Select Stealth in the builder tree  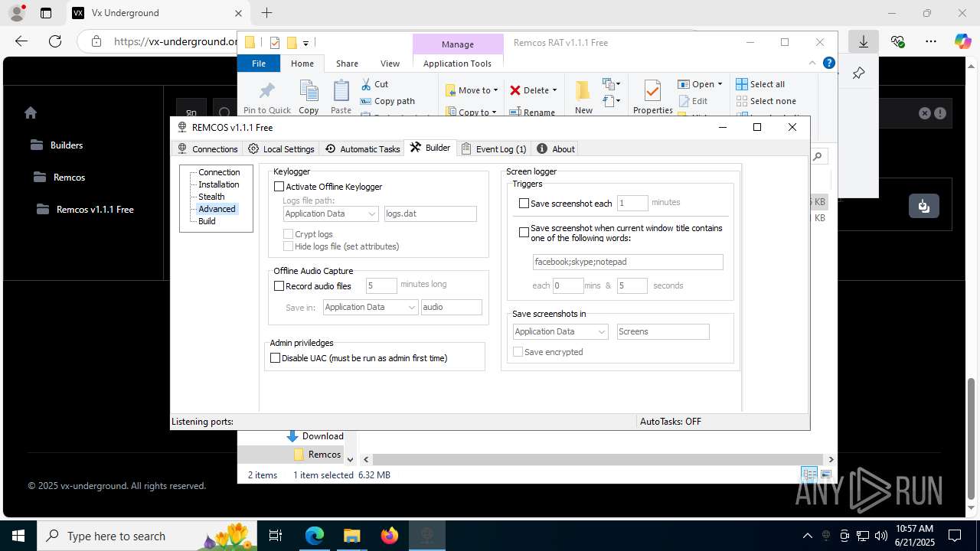(x=211, y=197)
